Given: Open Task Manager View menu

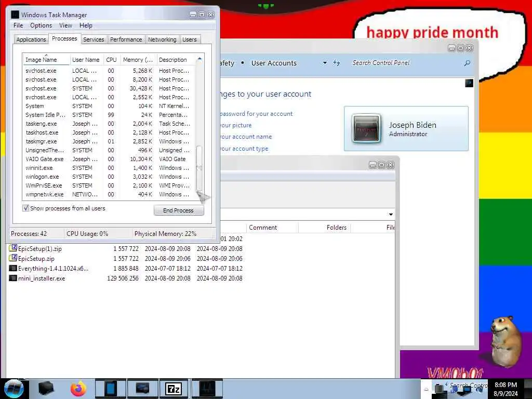Looking at the screenshot, I should (x=65, y=25).
